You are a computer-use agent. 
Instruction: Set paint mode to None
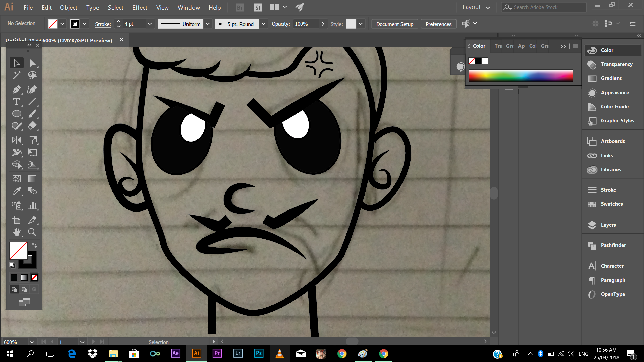click(34, 277)
